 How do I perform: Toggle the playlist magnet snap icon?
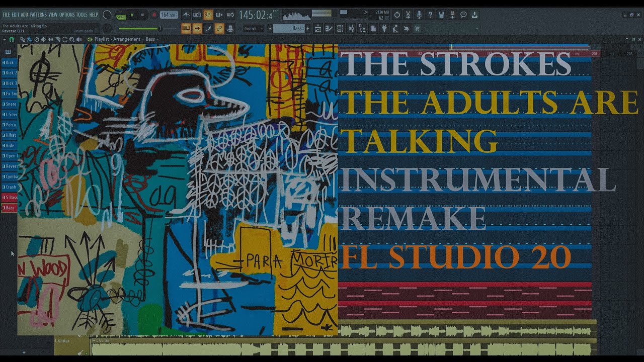12,39
